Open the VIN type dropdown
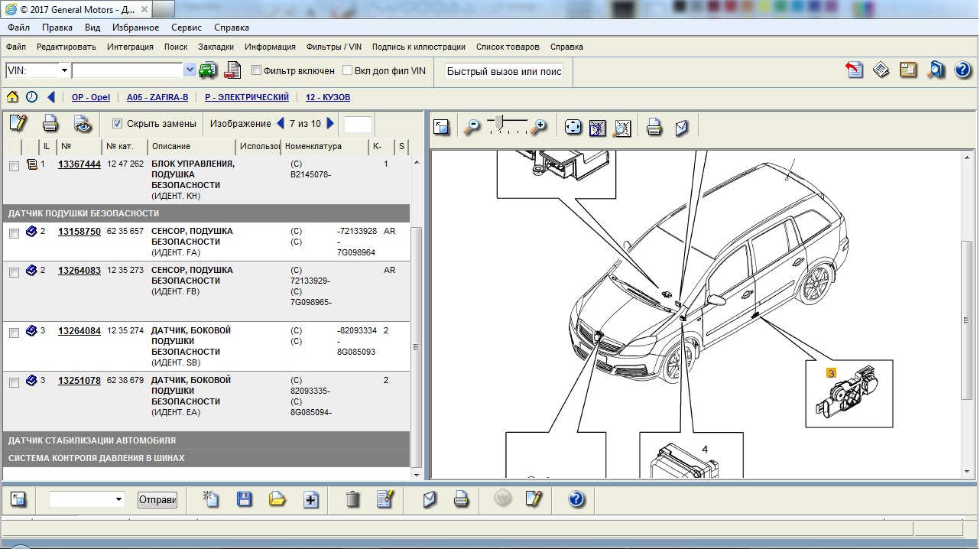 pos(64,70)
